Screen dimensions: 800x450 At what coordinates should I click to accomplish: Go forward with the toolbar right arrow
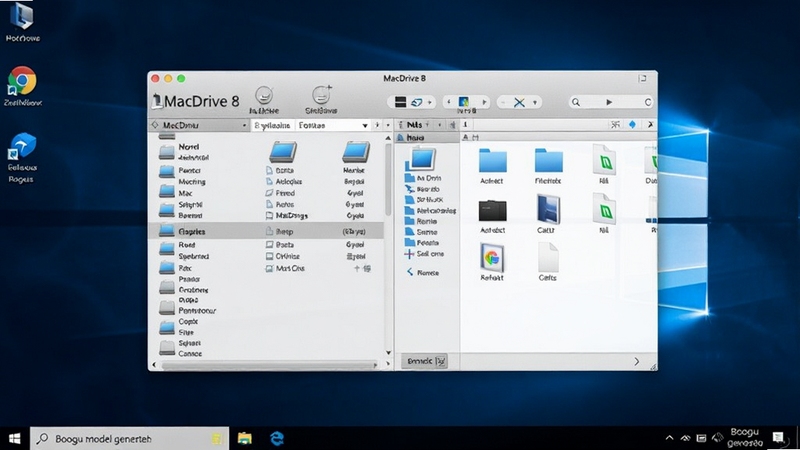coord(484,102)
